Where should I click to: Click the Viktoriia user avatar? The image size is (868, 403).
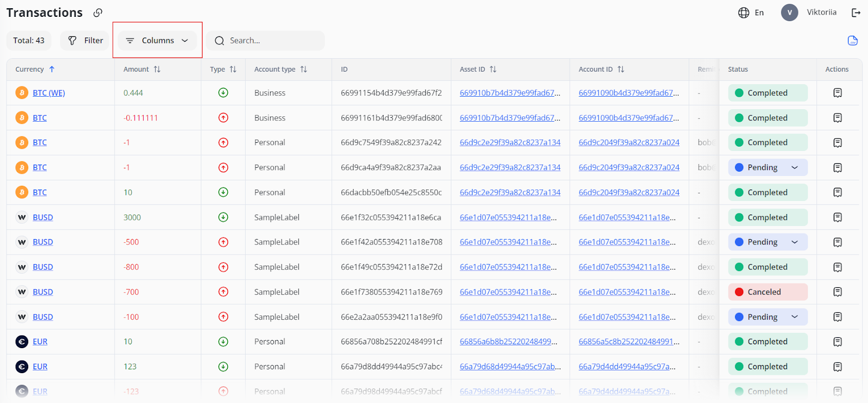789,12
